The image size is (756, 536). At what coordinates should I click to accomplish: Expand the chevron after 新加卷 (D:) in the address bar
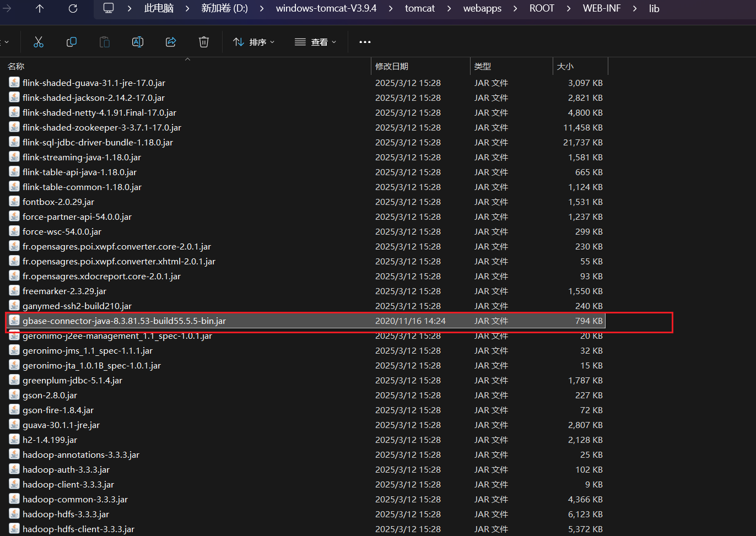261,8
